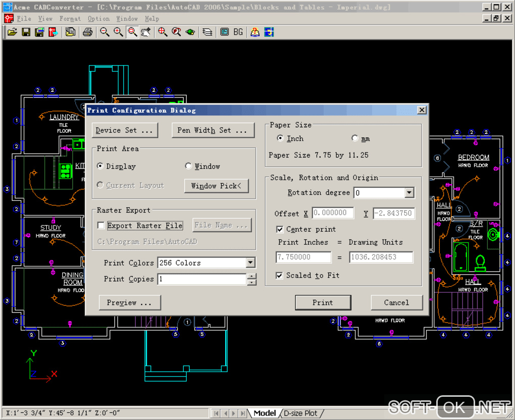Enable the Export Raster File checkbox
The width and height of the screenshot is (515, 420).
pos(101,226)
